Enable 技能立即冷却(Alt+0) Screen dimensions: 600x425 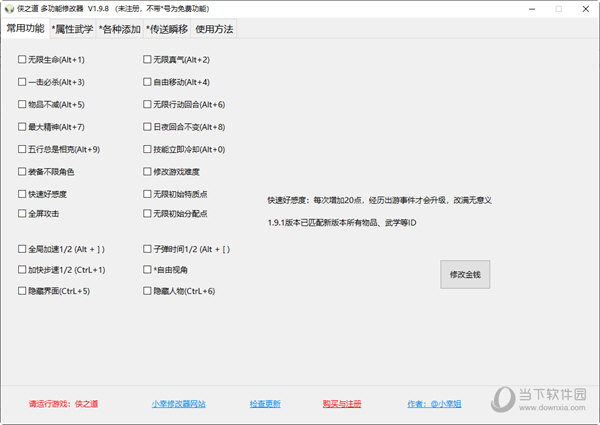point(147,149)
